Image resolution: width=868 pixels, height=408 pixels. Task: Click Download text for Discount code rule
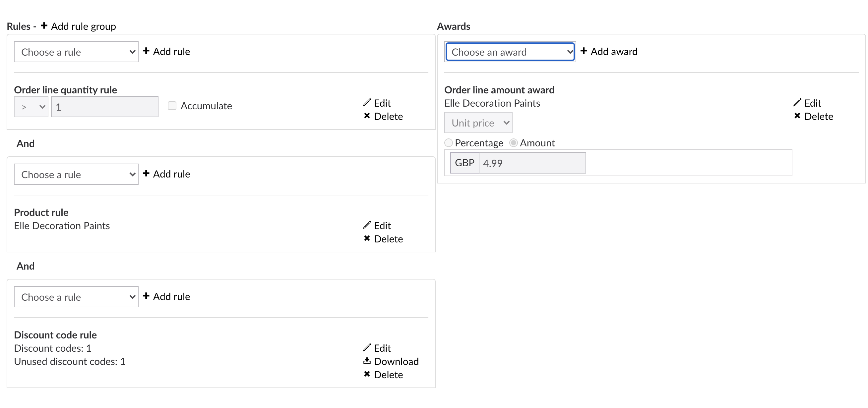pyautogui.click(x=396, y=362)
